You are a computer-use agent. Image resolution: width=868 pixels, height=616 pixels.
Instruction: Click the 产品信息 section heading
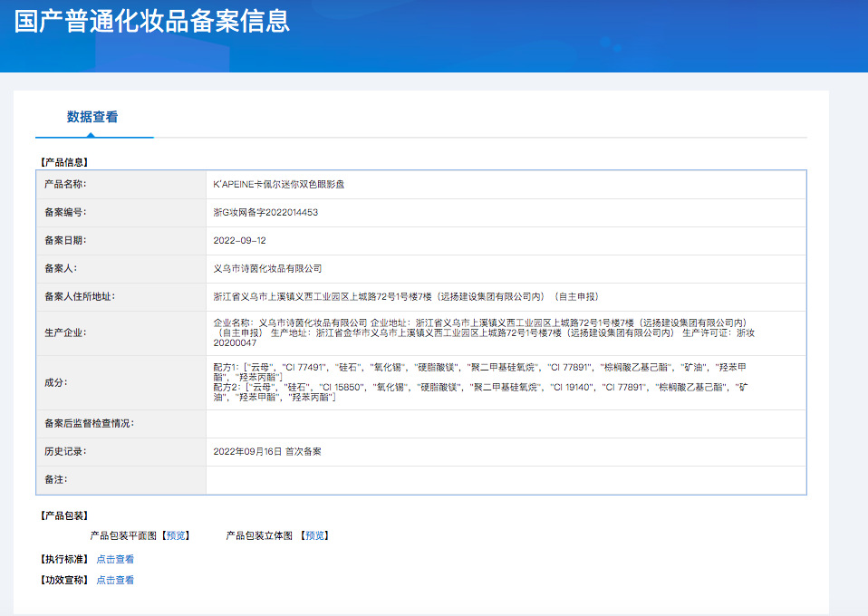(63, 162)
